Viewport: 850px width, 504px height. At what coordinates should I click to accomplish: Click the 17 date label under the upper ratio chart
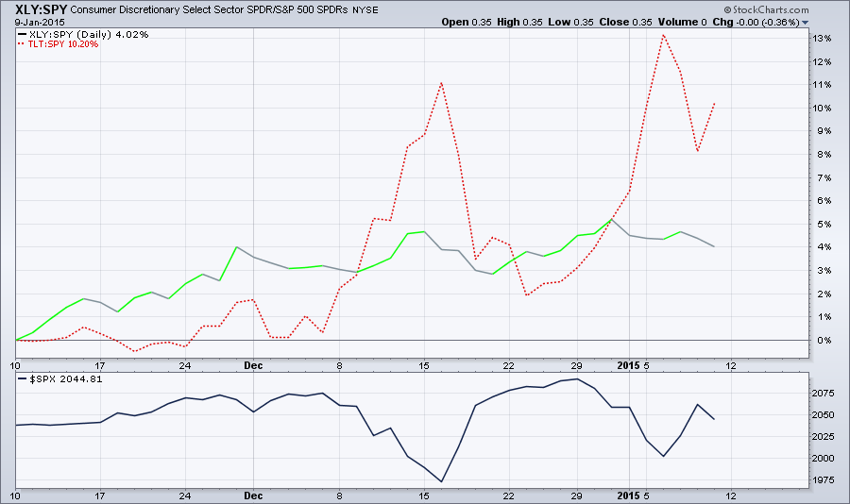[100, 366]
